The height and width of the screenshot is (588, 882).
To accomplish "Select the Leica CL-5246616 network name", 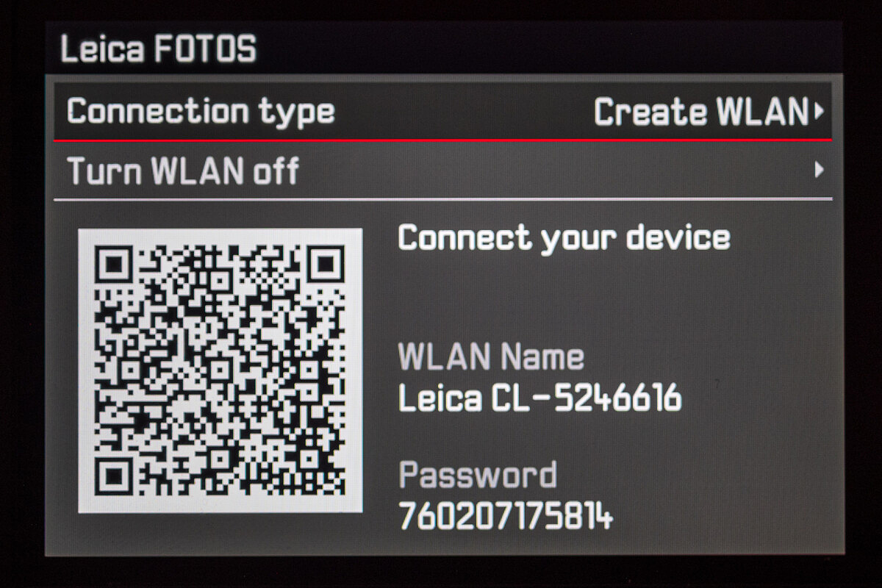I will coord(540,398).
